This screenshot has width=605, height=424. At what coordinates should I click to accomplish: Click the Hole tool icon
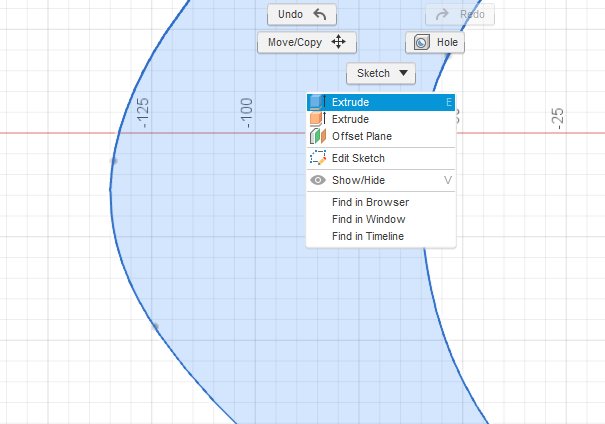421,42
